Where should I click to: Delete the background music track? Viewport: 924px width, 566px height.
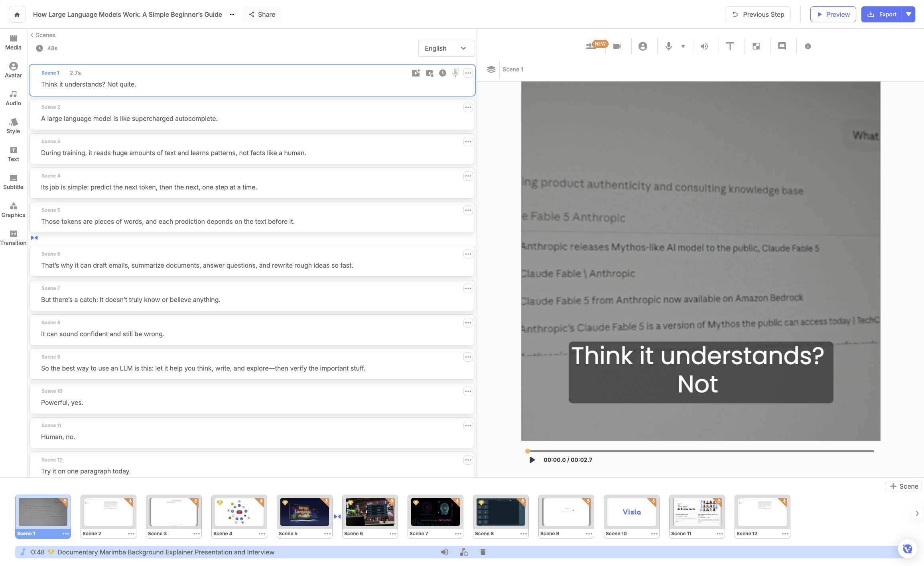[483, 552]
